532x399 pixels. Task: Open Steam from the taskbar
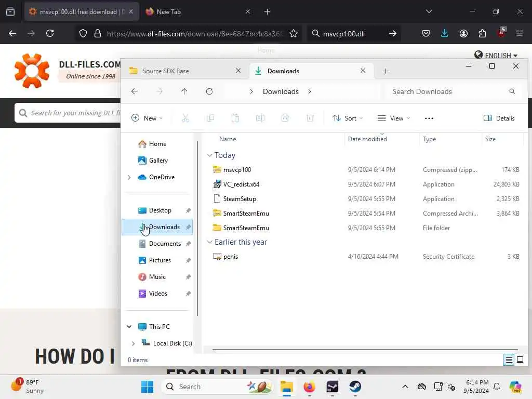point(355,387)
